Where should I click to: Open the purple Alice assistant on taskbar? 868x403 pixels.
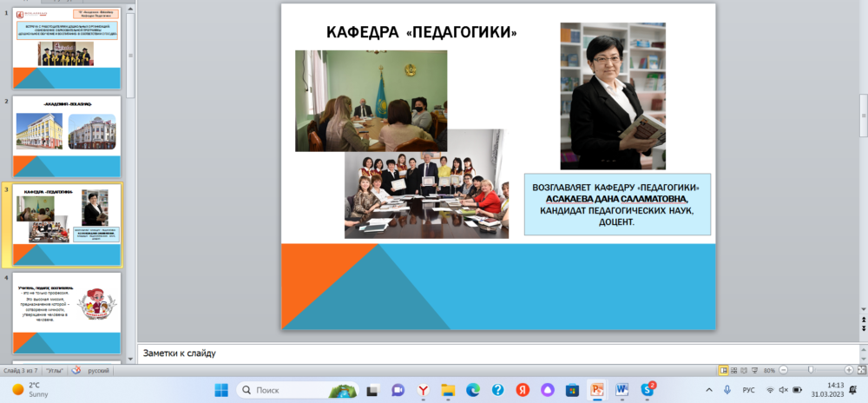tap(548, 390)
